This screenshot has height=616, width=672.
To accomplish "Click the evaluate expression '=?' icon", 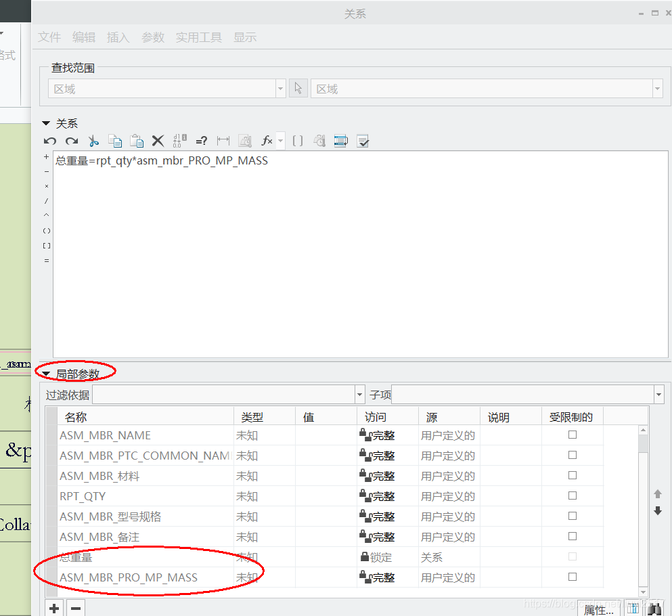I will 202,141.
